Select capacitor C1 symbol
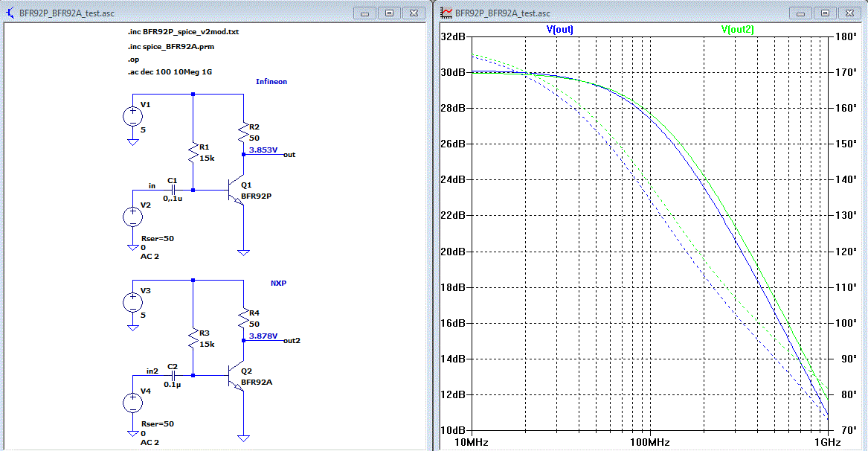The image size is (868, 451). tap(173, 190)
